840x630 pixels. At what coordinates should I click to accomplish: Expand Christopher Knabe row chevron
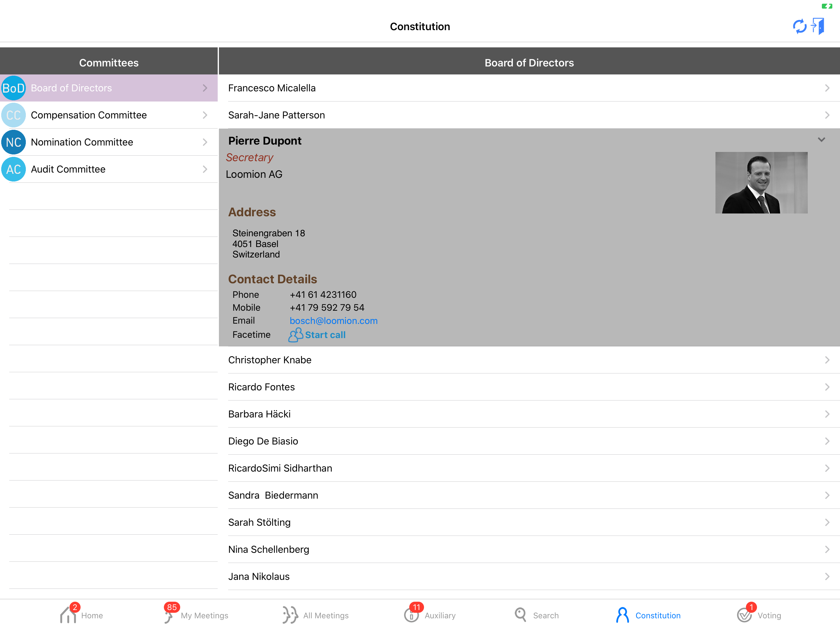(x=827, y=360)
